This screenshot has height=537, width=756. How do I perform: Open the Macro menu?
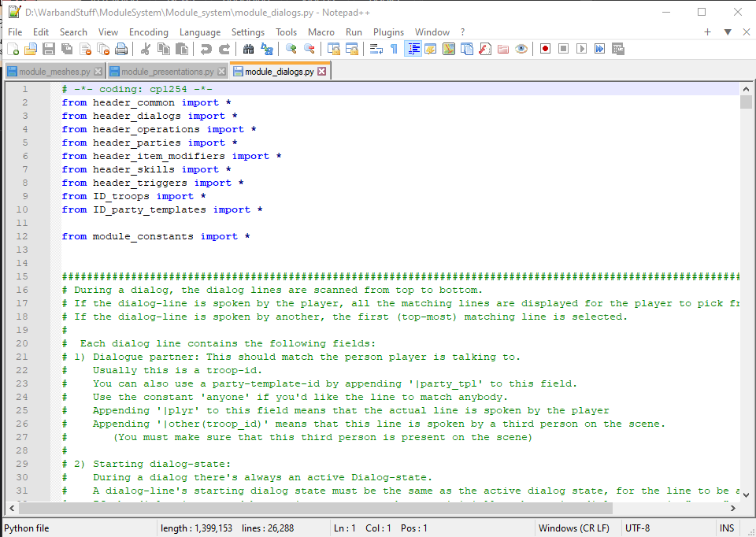point(321,31)
